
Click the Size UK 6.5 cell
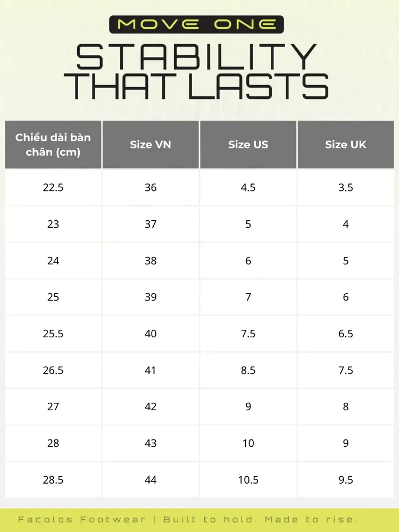(345, 334)
